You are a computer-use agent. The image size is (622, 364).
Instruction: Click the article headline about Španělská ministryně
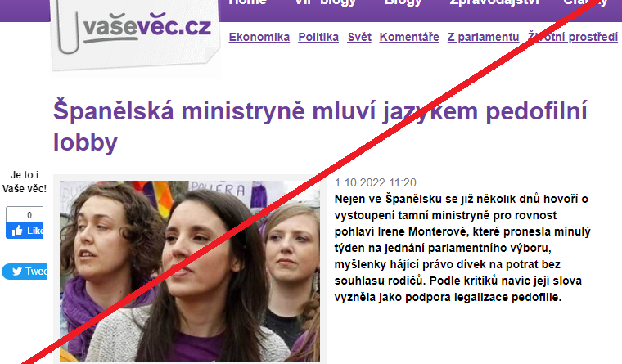[320, 126]
